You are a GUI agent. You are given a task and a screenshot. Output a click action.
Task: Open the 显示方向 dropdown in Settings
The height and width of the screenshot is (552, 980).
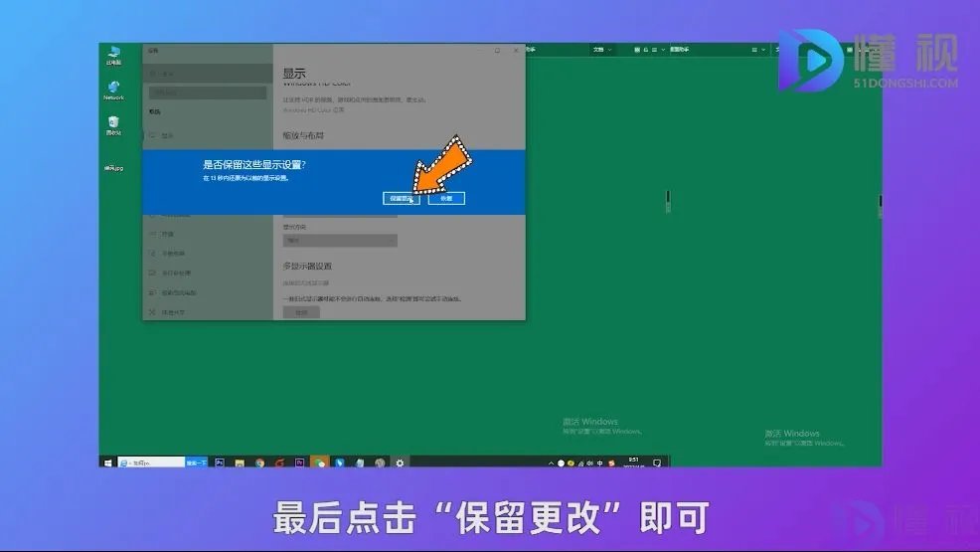(x=340, y=240)
